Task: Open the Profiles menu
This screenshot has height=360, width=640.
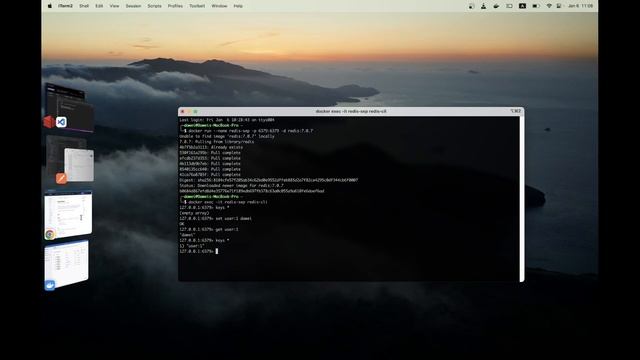Action: [x=176, y=6]
